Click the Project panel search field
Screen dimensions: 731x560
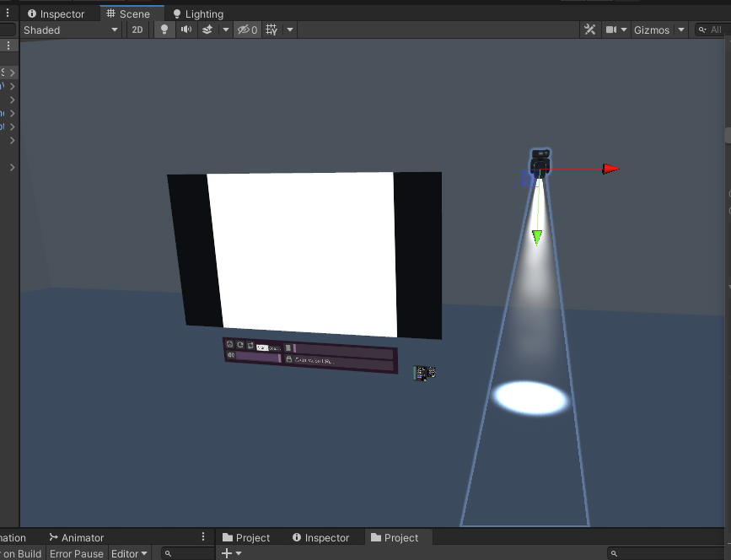[669, 553]
